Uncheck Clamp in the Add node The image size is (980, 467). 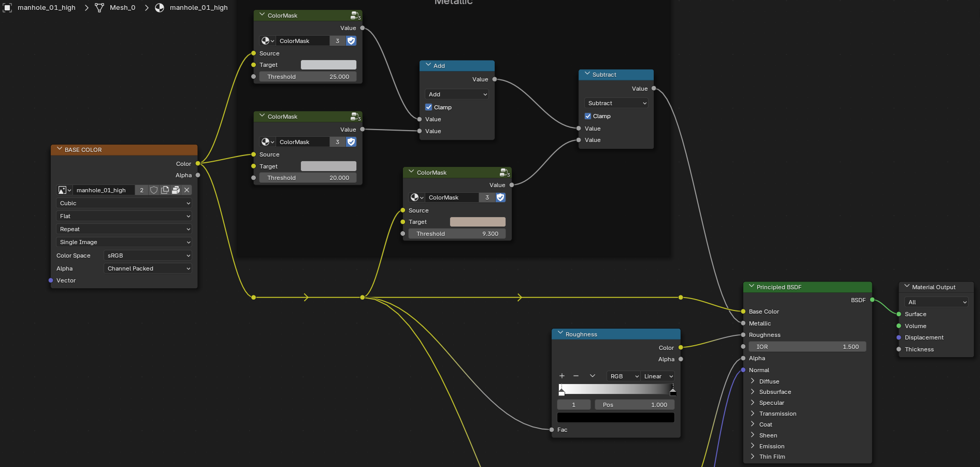tap(429, 107)
